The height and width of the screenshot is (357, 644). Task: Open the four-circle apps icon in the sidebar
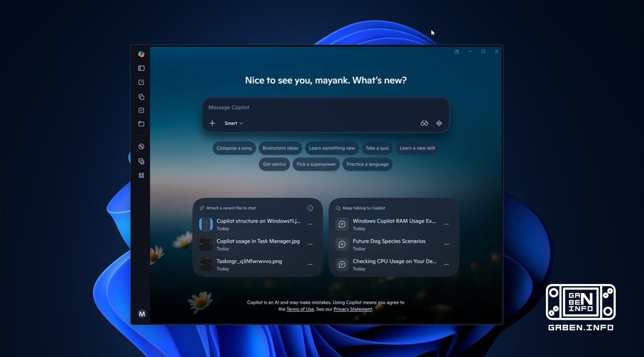[x=141, y=175]
